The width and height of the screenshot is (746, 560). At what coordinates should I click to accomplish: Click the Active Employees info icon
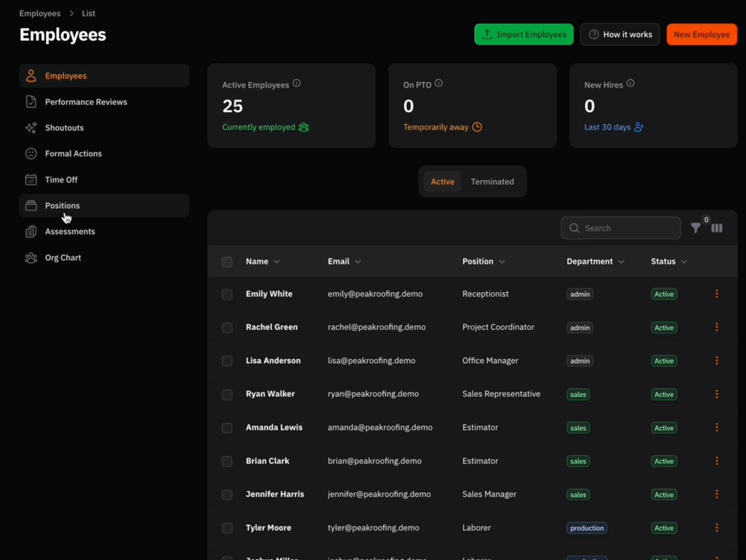[x=297, y=83]
